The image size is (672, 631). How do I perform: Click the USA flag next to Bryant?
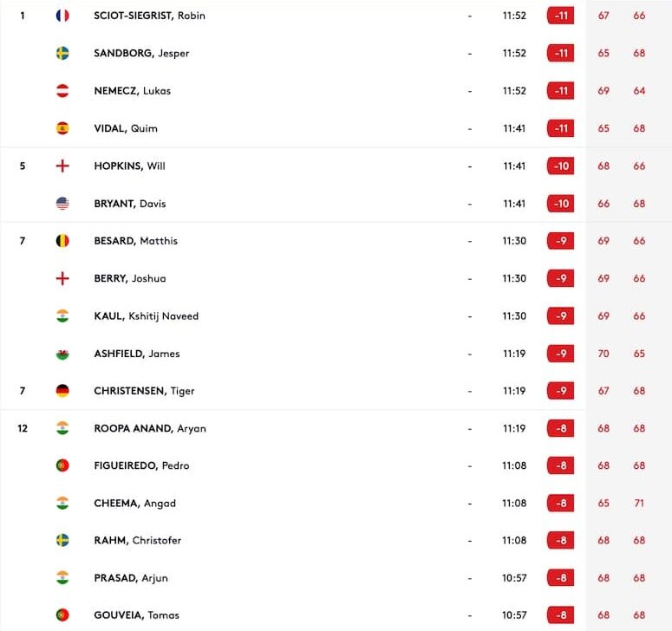click(x=62, y=204)
